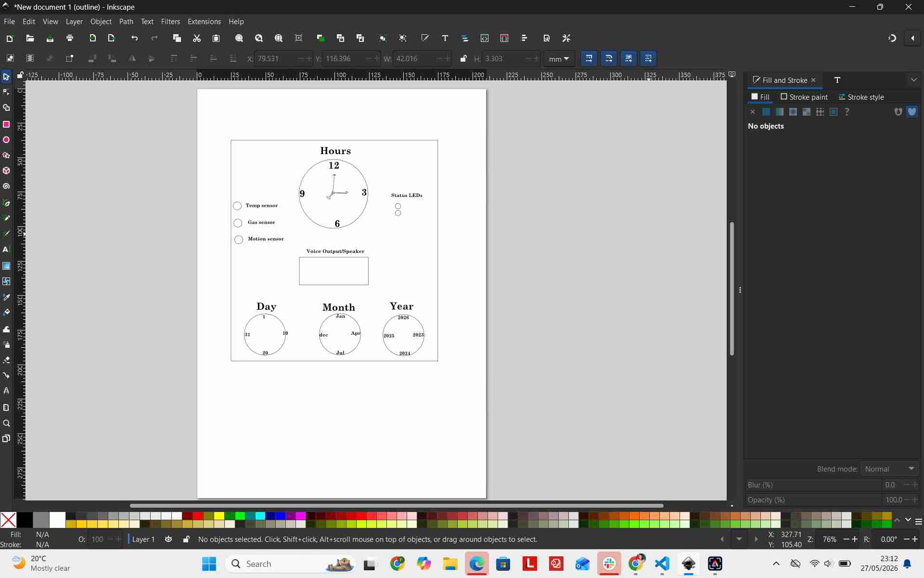Open the Preferences wrench icon

(x=566, y=38)
